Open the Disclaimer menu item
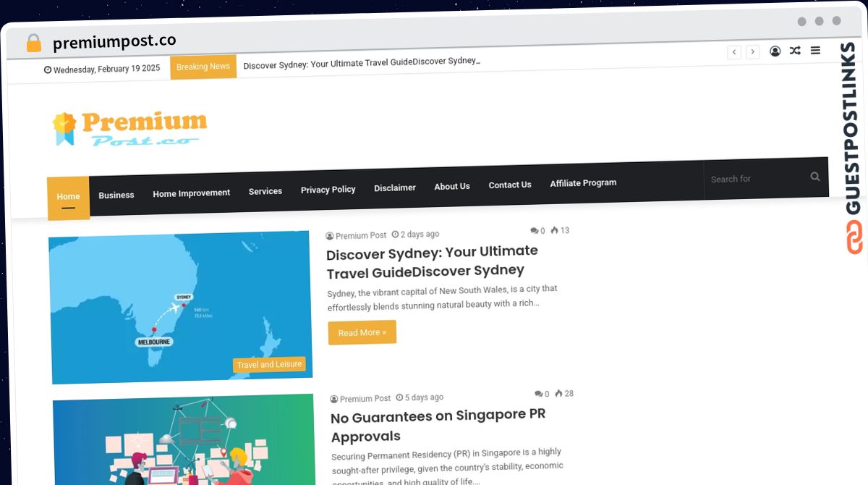This screenshot has height=485, width=868. tap(395, 187)
